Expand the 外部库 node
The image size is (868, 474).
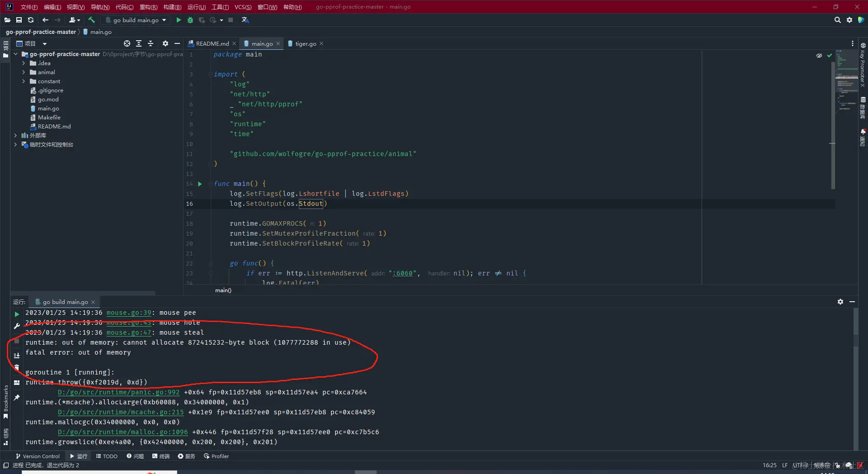pyautogui.click(x=15, y=135)
